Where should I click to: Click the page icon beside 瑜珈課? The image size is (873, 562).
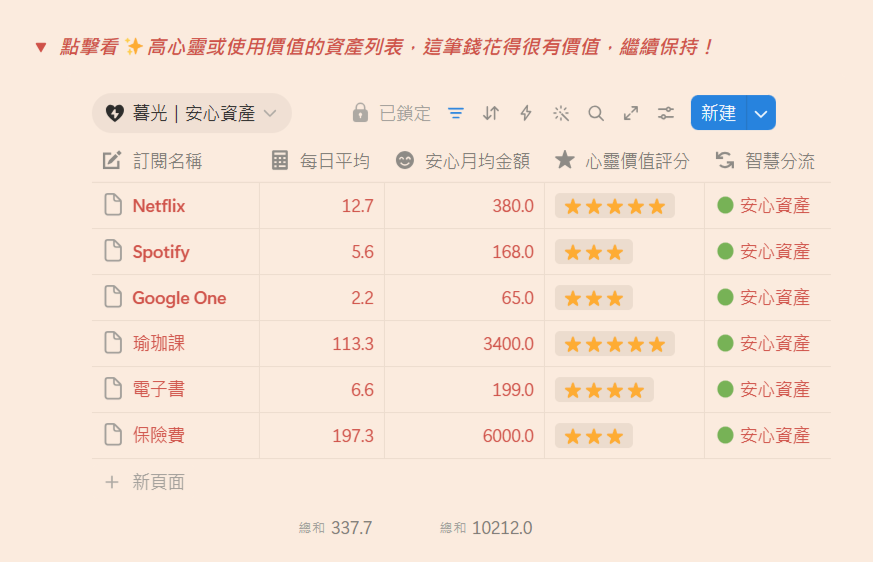pyautogui.click(x=113, y=343)
